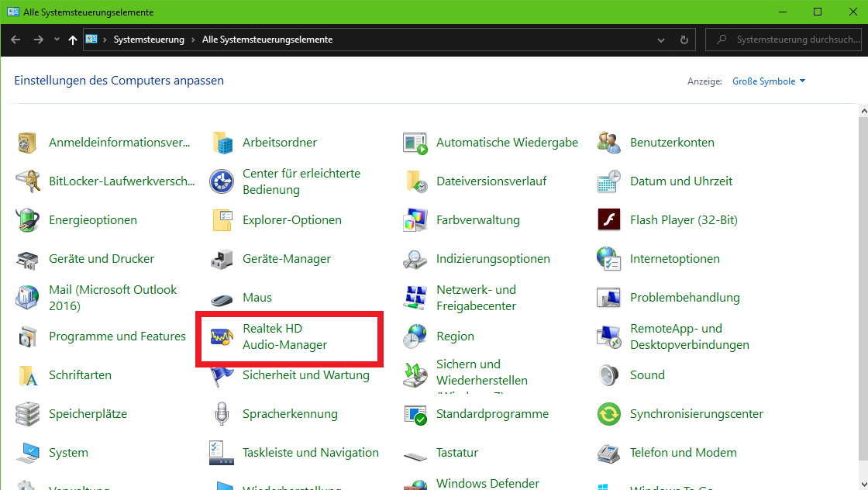Open the Geräte und Drucker printer icon
This screenshot has width=868, height=490.
coord(27,259)
